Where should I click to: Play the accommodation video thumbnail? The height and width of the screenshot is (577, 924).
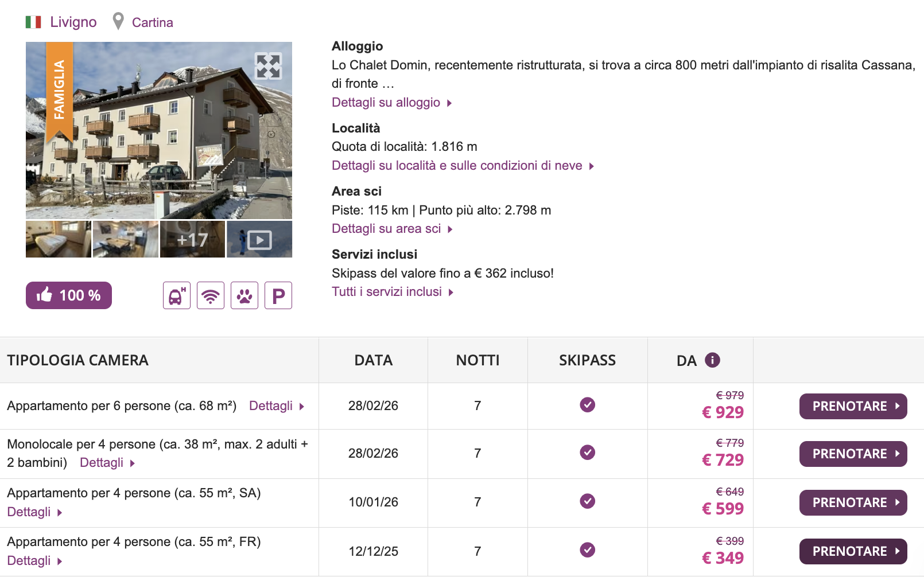click(259, 240)
